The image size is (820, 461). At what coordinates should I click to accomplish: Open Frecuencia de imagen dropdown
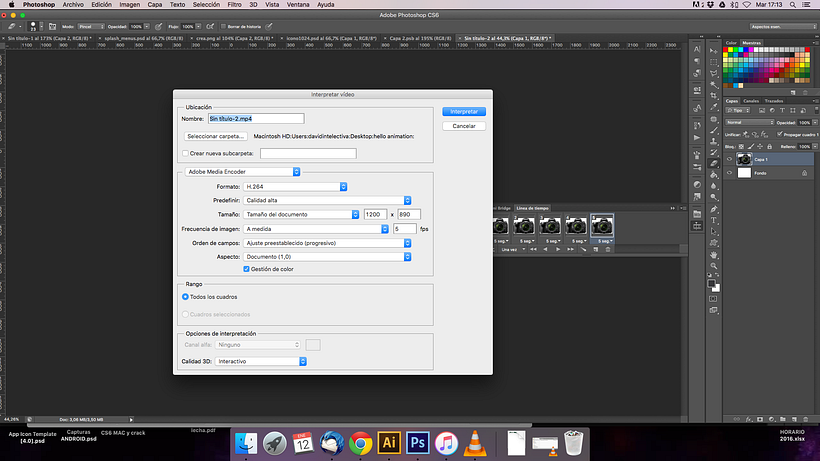pyautogui.click(x=316, y=229)
